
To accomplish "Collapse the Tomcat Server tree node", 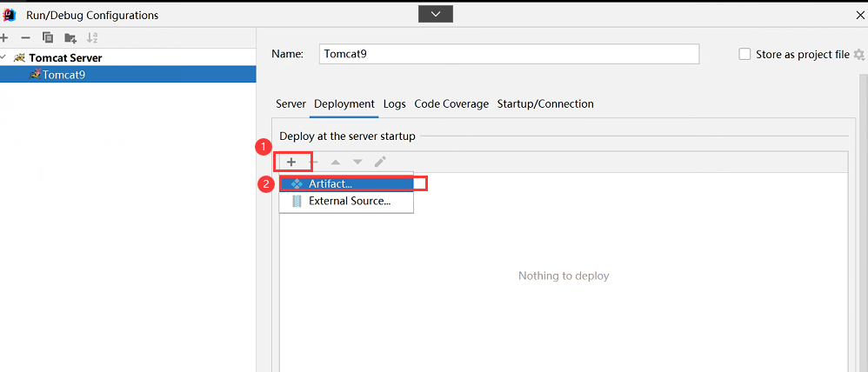I will tap(3, 57).
